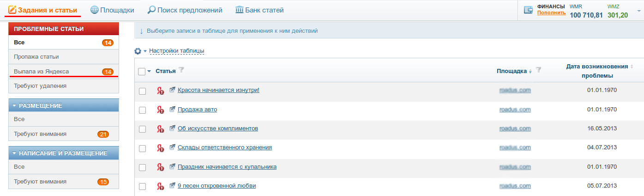Image resolution: width=644 pixels, height=196 pixels.
Task: Toggle the select-all checkbox in table header
Action: (x=142, y=71)
